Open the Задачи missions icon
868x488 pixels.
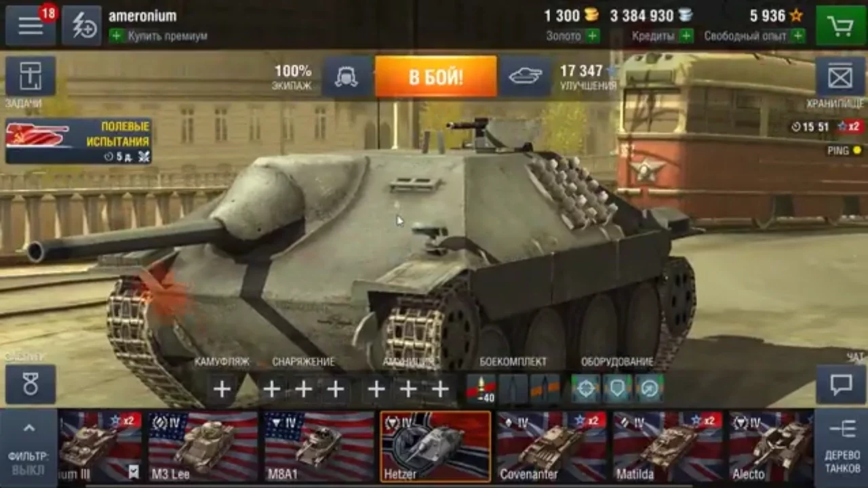31,77
